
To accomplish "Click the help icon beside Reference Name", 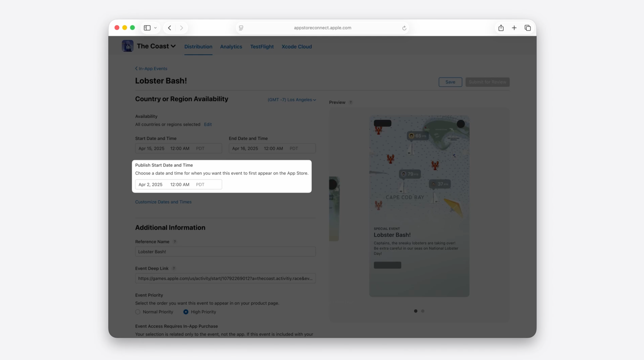I will tap(175, 242).
